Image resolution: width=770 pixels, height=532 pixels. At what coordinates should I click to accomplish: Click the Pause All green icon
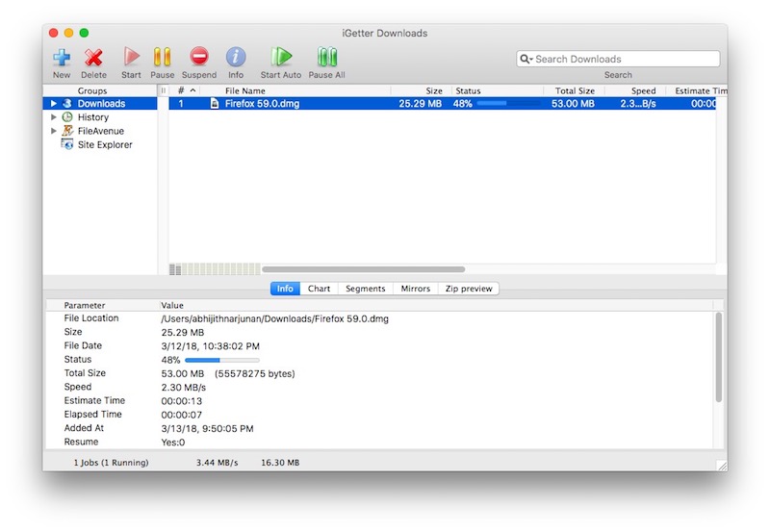point(327,57)
